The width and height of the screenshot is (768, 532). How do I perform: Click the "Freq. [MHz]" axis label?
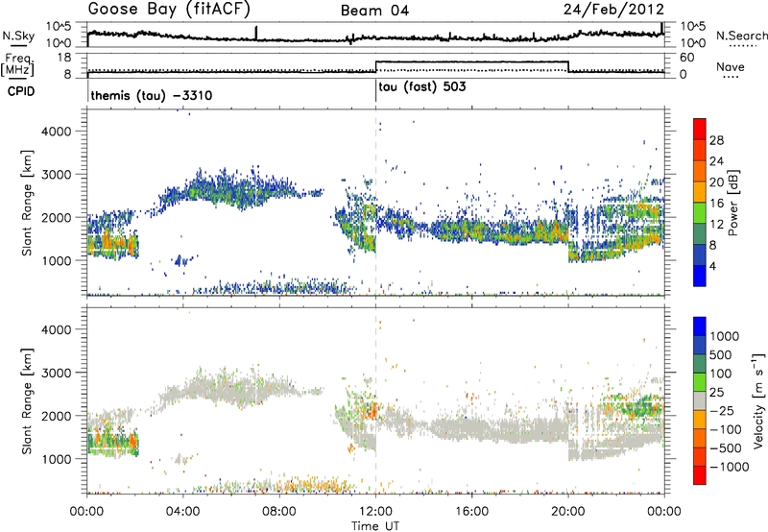[x=17, y=64]
